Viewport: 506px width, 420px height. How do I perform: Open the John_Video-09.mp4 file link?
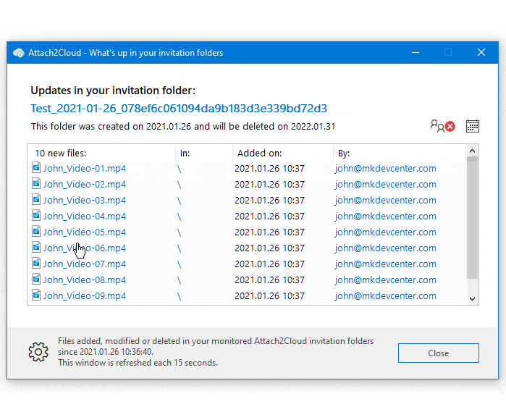85,295
